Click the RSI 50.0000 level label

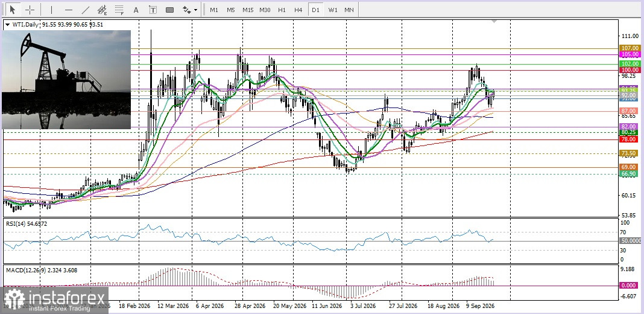pyautogui.click(x=630, y=240)
